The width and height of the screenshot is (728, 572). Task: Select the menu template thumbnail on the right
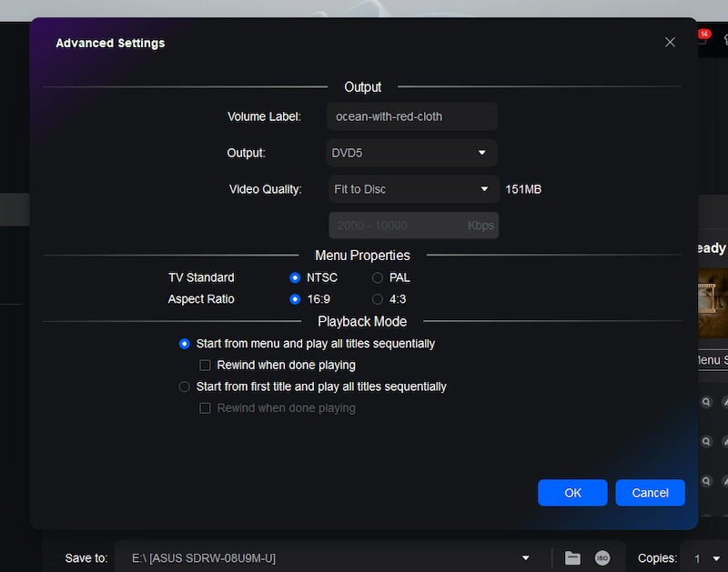713,305
